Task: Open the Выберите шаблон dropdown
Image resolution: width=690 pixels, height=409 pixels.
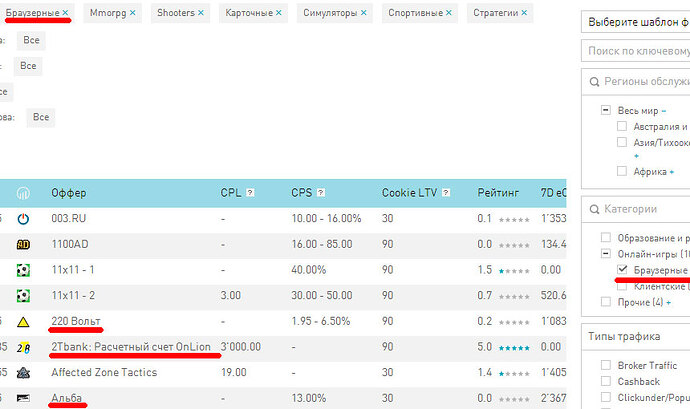Action: point(635,22)
